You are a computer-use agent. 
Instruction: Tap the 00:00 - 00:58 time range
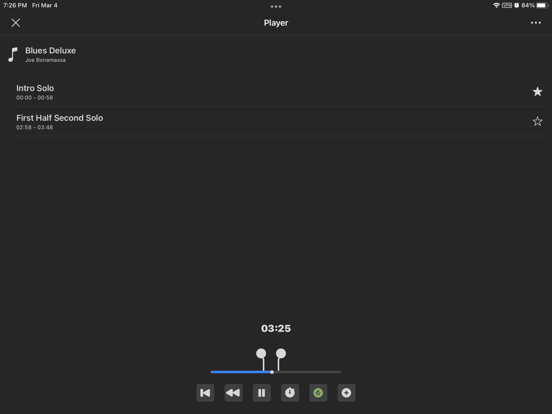click(x=34, y=98)
